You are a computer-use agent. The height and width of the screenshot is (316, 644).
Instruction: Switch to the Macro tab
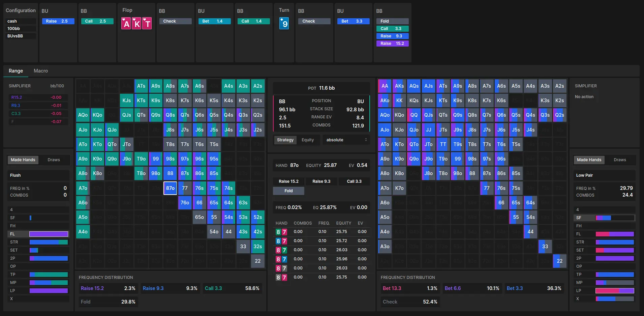40,71
